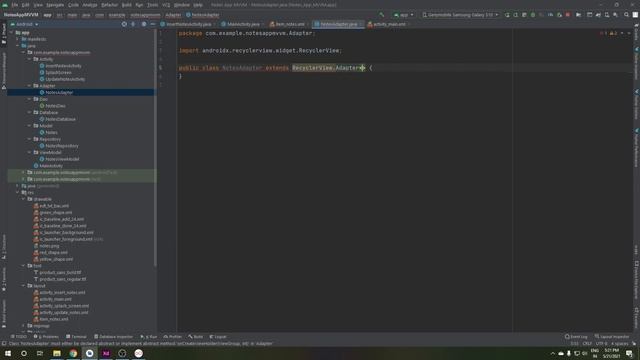640x360 pixels.
Task: Select NotesDatabase in the project tree
Action: pyautogui.click(x=60, y=119)
